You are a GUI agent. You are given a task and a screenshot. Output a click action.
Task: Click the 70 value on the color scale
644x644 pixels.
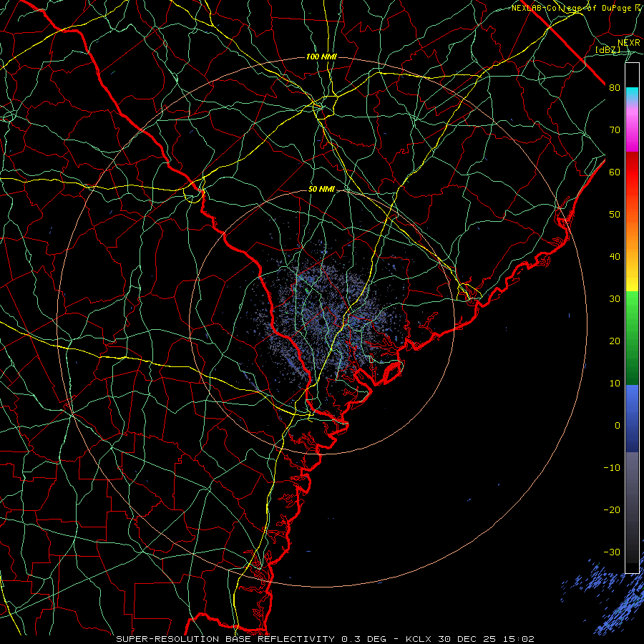coord(615,130)
